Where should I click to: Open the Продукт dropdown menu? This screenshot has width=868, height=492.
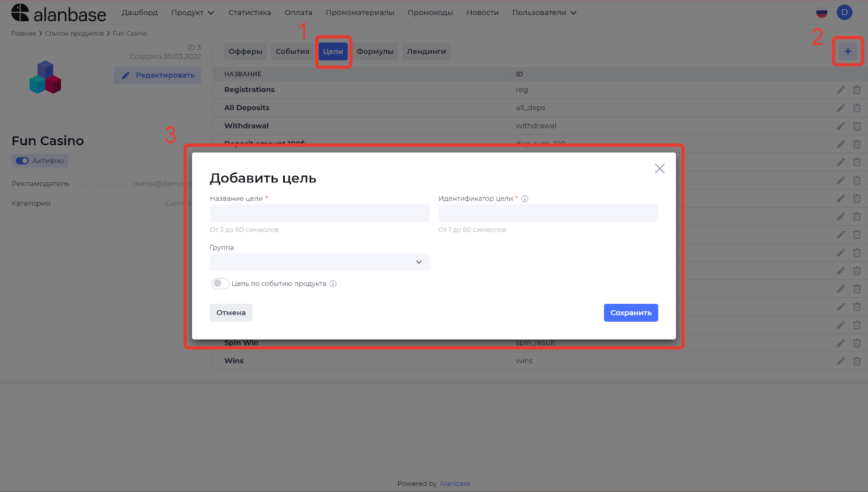[192, 12]
